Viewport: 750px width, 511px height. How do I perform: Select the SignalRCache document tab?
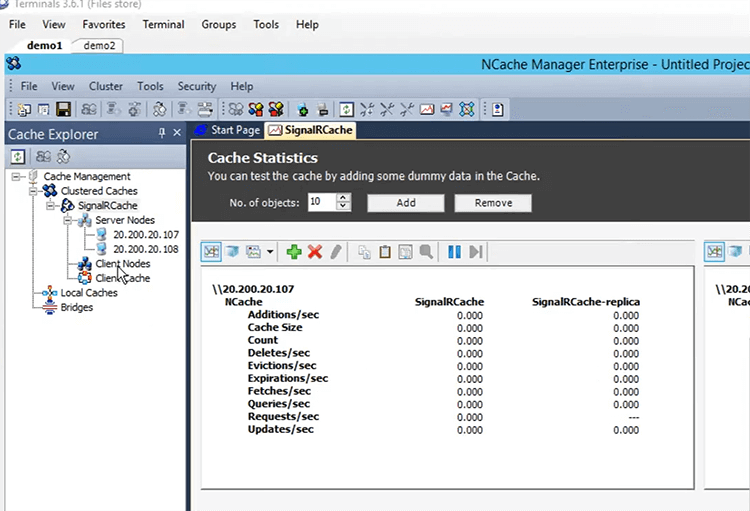coord(310,130)
